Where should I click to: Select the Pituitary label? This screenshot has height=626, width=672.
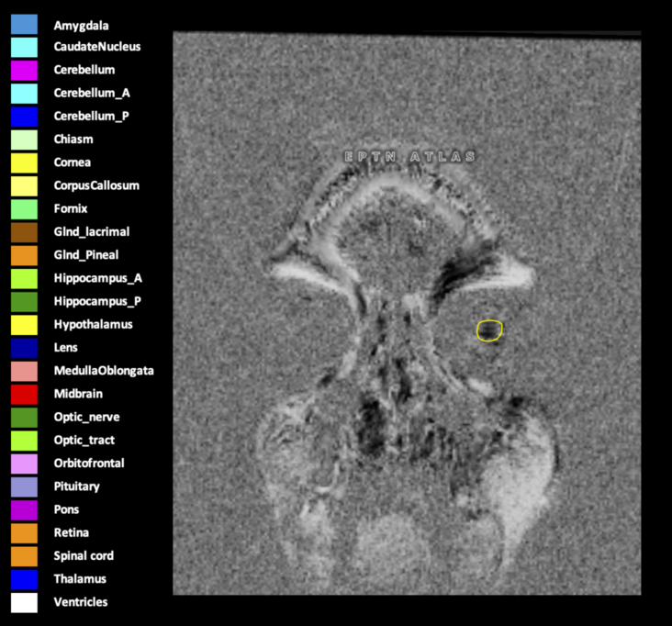coord(77,486)
